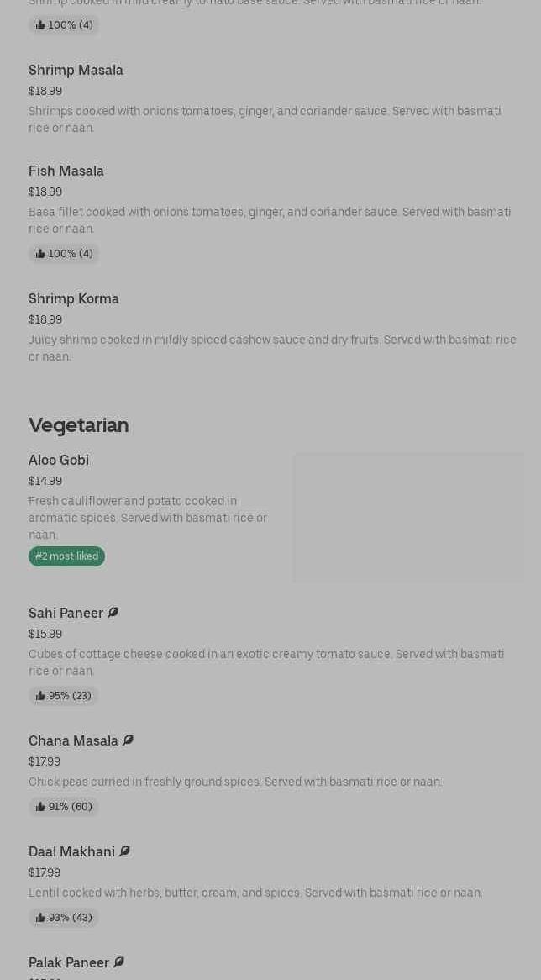Click the leaf icon beside Sahi Paneer
Screen dimensions: 541x980
pos(113,613)
